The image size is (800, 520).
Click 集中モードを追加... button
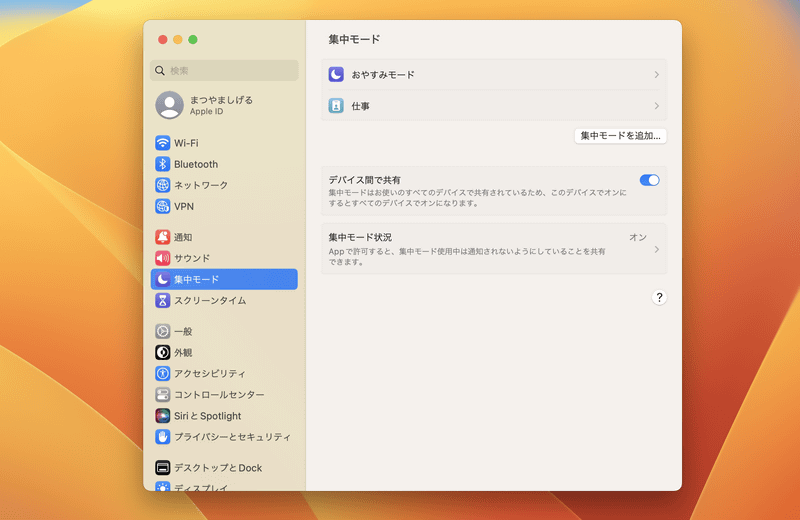pyautogui.click(x=620, y=136)
